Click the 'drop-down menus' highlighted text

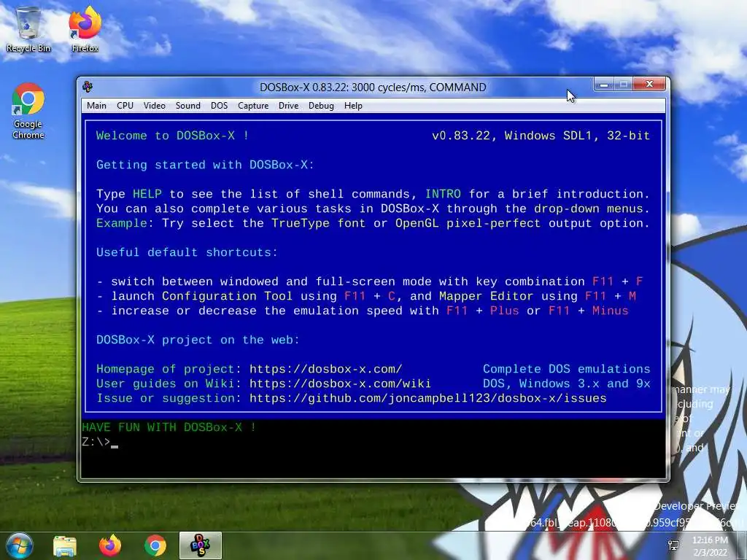point(589,209)
